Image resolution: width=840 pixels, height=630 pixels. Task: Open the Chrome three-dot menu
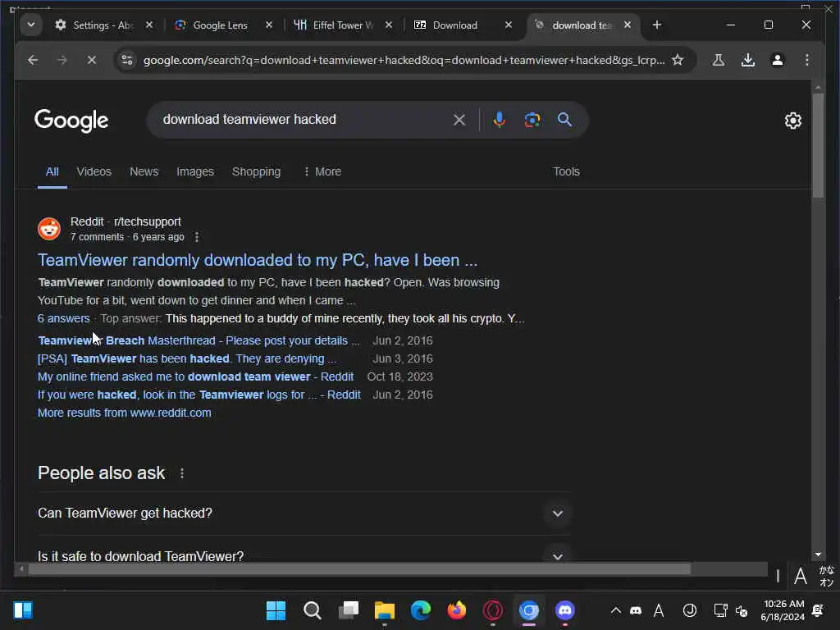(x=807, y=60)
